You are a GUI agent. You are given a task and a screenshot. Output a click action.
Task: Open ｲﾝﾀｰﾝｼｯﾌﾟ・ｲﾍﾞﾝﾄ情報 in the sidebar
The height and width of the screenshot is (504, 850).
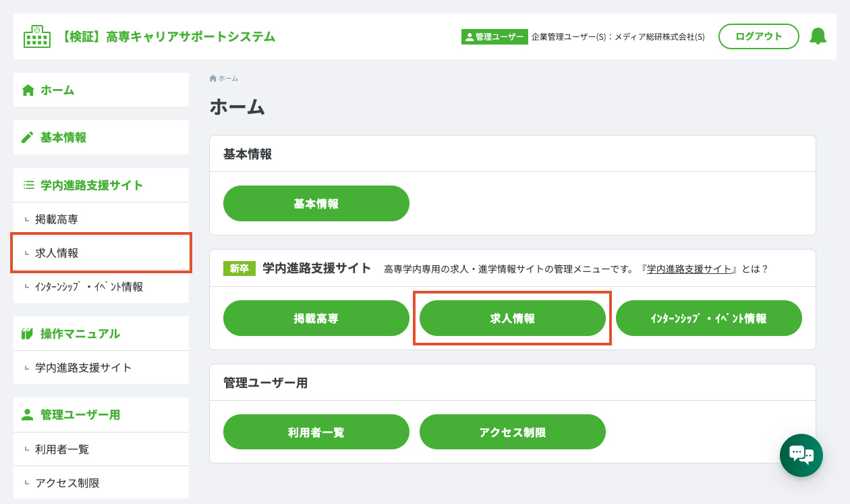(101, 287)
